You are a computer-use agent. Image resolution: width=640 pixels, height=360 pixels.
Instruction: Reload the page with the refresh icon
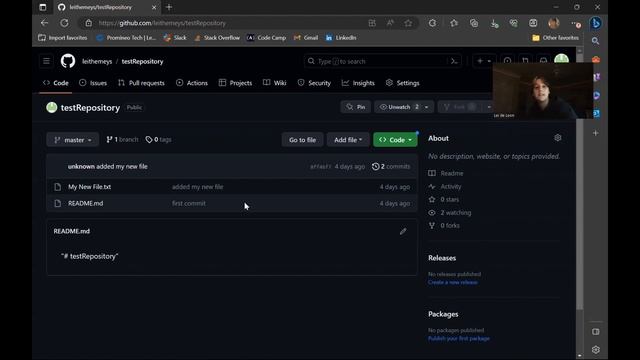(64, 23)
